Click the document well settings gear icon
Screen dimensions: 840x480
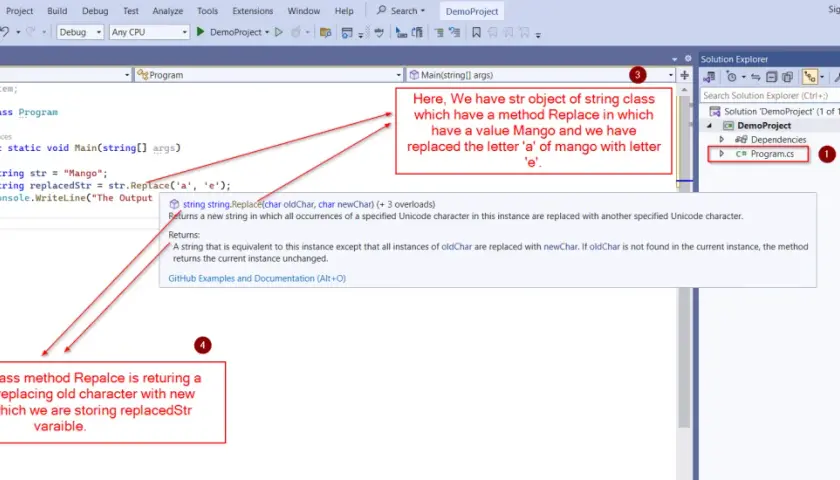688,58
